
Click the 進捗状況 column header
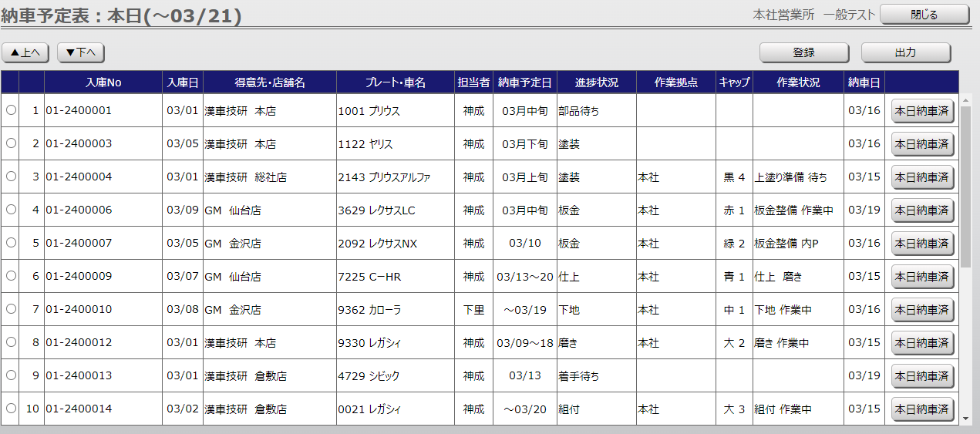[x=597, y=82]
